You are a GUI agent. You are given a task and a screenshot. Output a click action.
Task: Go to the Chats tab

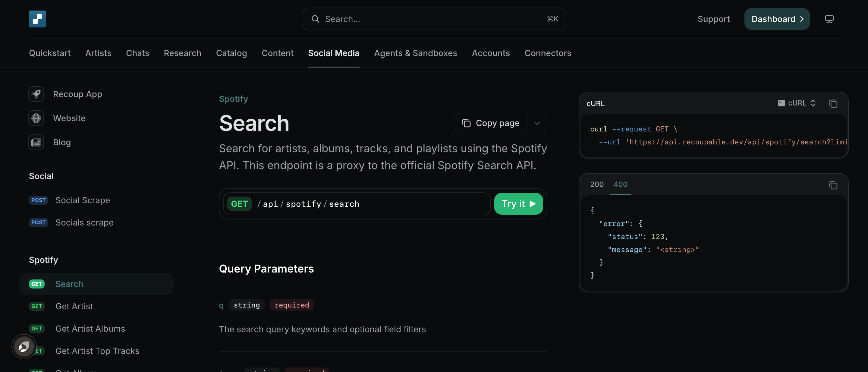137,53
